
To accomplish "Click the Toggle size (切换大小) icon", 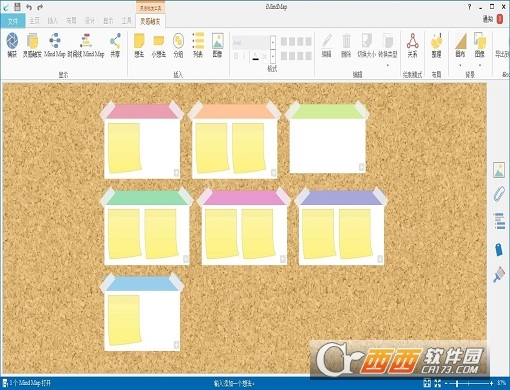I will click(366, 41).
